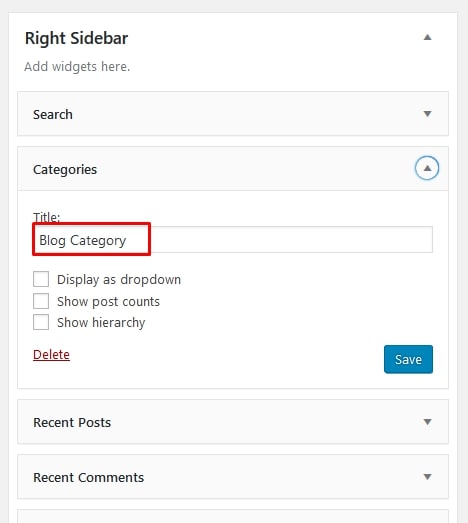Click the Show hierarchy label text

click(101, 323)
